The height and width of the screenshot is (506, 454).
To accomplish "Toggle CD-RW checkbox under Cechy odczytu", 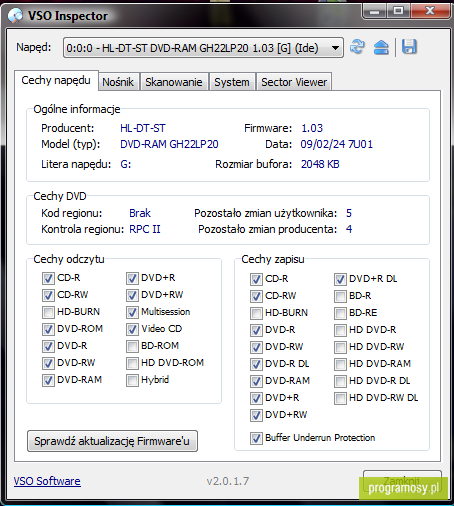I will point(48,295).
